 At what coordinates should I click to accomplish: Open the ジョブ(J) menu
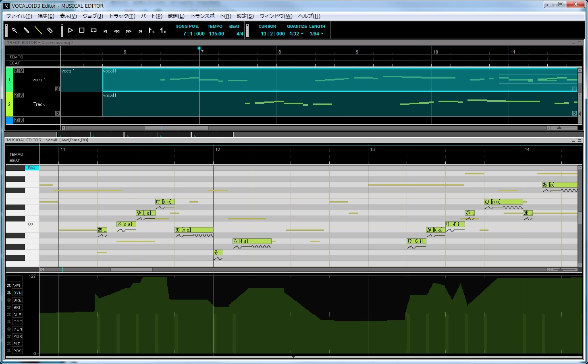tap(93, 16)
